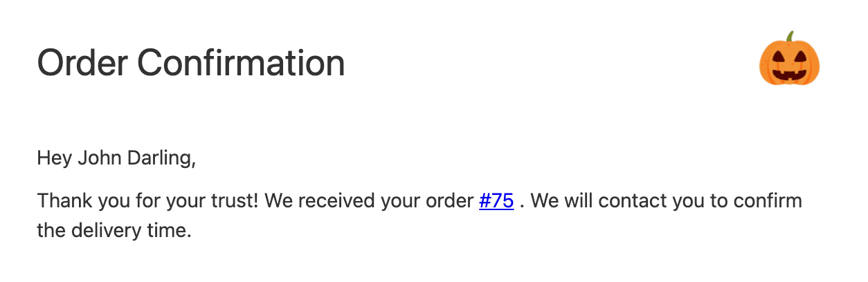Click the word "Hey" in the greeting
The height and width of the screenshot is (282, 868).
coord(54,158)
